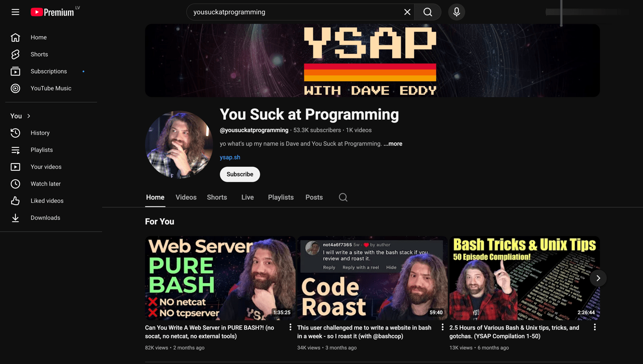
Task: Click the channel avatar picture
Action: [179, 145]
